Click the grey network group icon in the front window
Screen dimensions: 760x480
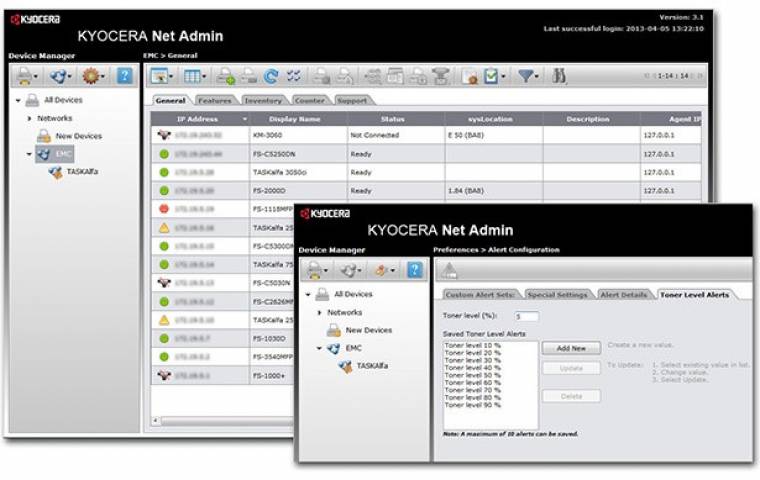click(348, 270)
